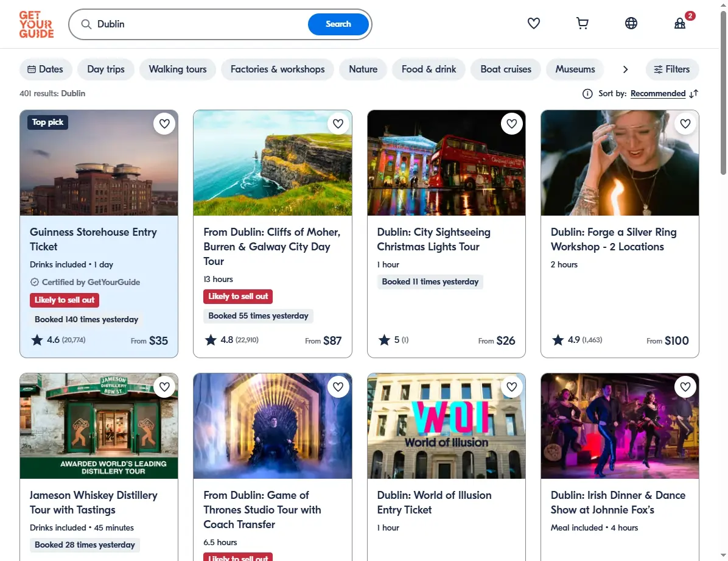The height and width of the screenshot is (561, 728).
Task: Favorite the Forge a Silver Ring Workshop
Action: pos(685,124)
